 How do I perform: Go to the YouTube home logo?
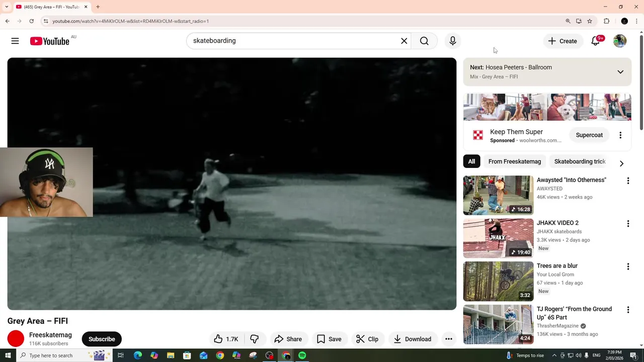click(x=49, y=41)
